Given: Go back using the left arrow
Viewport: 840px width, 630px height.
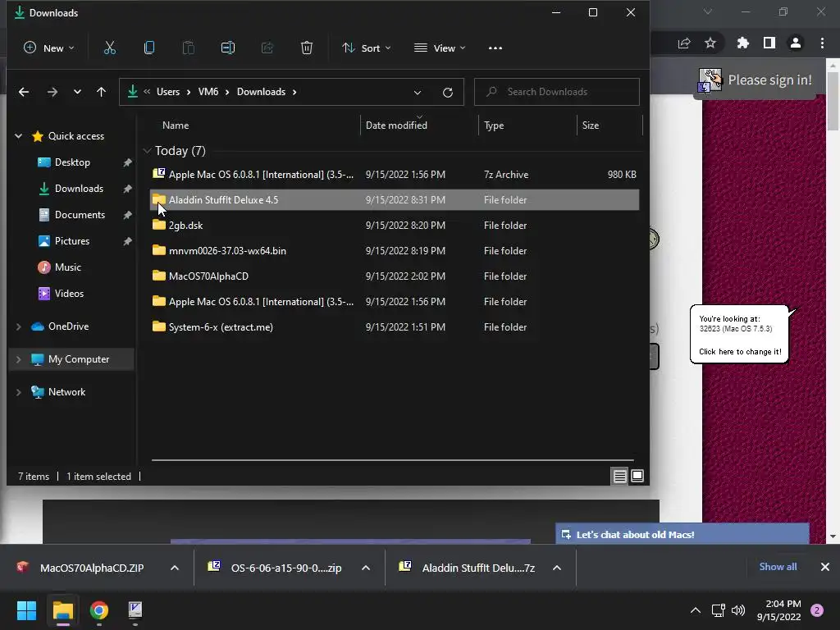Looking at the screenshot, I should coord(24,92).
